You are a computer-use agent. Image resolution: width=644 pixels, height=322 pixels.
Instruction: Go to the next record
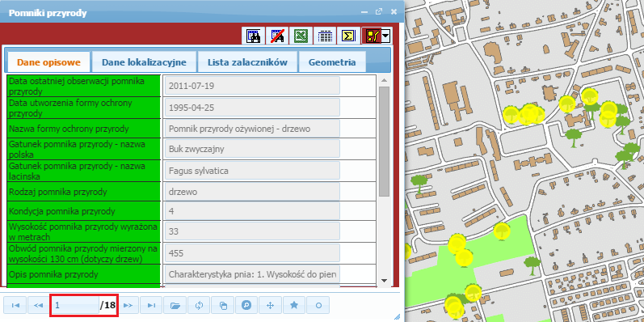pyautogui.click(x=128, y=305)
